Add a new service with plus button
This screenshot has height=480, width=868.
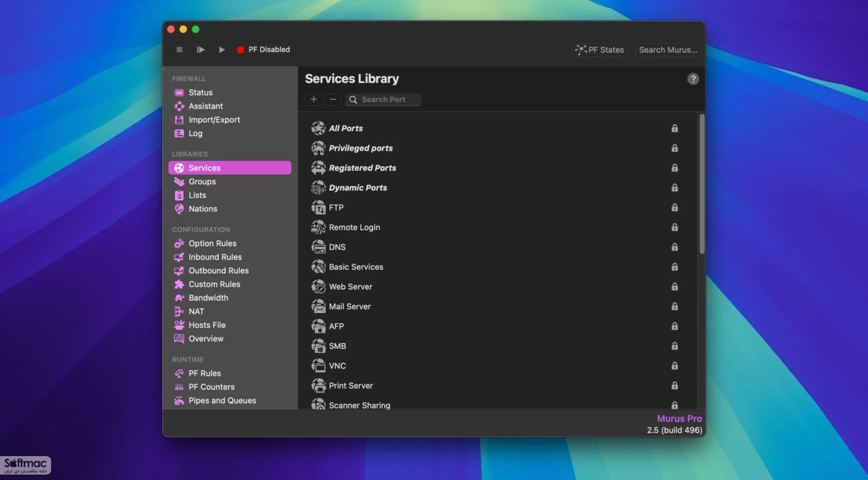pos(314,99)
